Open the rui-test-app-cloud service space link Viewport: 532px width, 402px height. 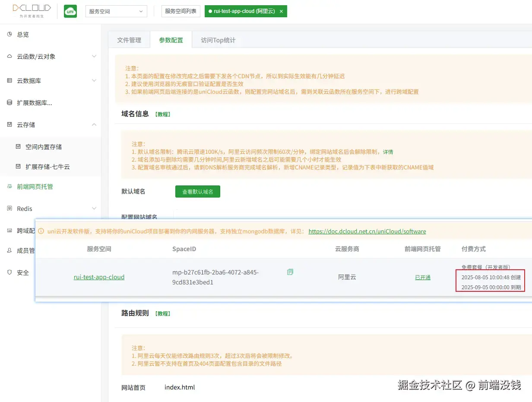pyautogui.click(x=99, y=277)
